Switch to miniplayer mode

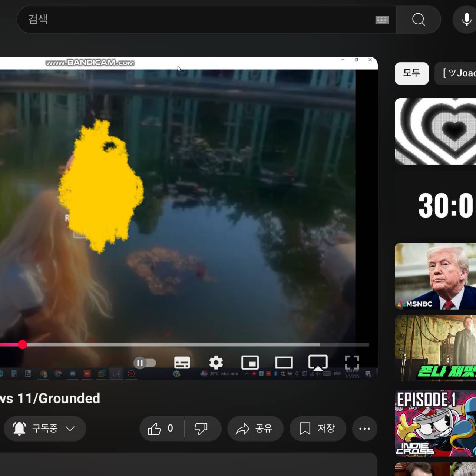pyautogui.click(x=250, y=363)
